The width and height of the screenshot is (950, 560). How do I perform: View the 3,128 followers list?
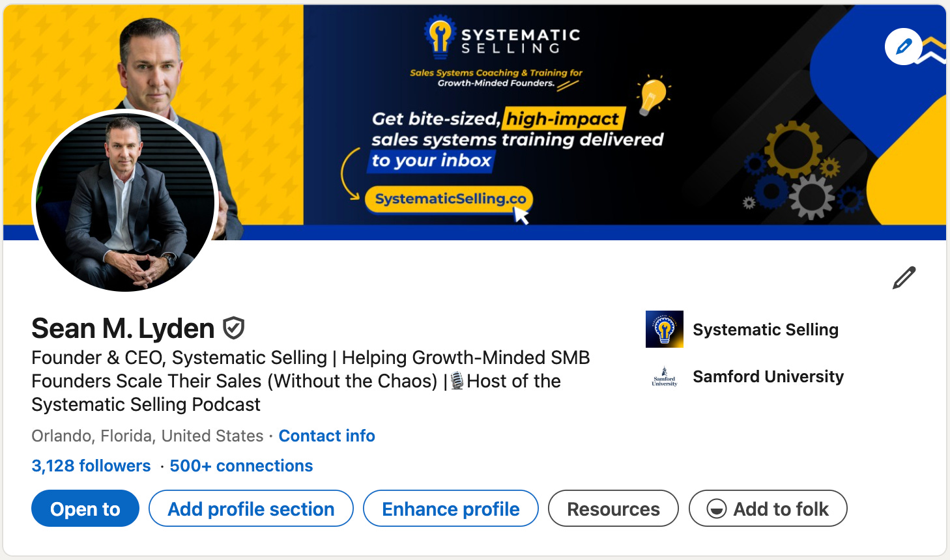coord(91,466)
